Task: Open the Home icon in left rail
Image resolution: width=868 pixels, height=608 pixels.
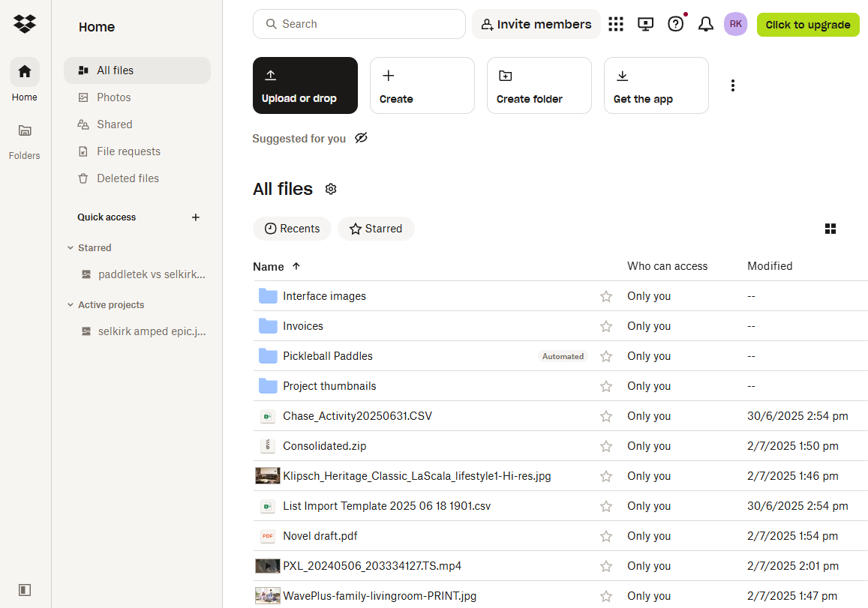Action: (24, 72)
